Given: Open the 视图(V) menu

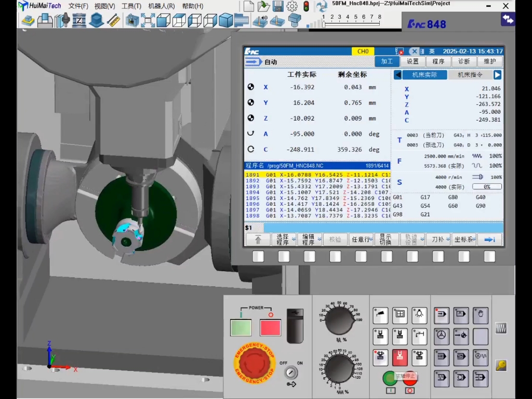Looking at the screenshot, I should click(104, 6).
